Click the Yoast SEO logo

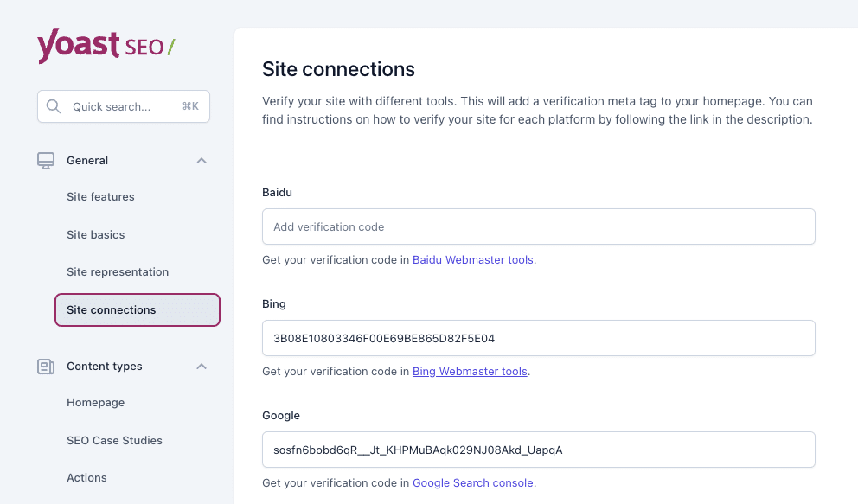(x=106, y=47)
